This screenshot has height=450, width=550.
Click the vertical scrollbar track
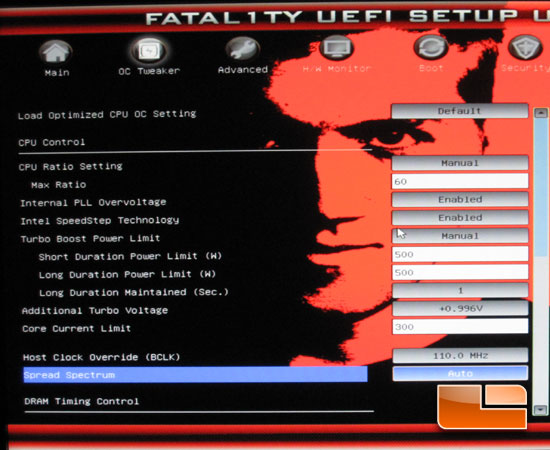click(x=541, y=261)
